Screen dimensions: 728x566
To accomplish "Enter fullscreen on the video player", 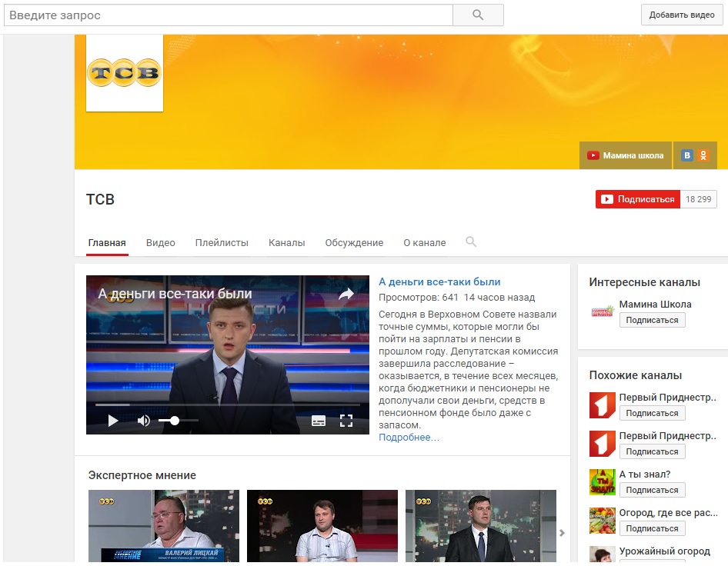I will (346, 421).
